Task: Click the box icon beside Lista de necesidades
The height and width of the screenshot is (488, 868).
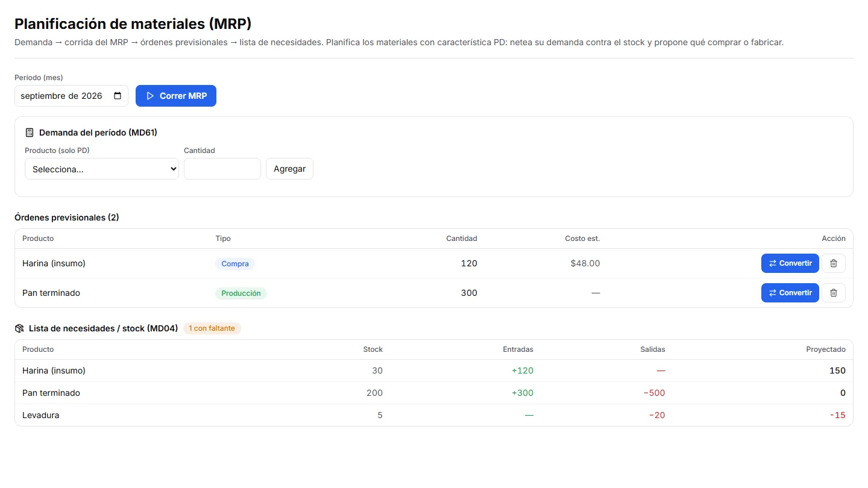Action: coord(19,328)
